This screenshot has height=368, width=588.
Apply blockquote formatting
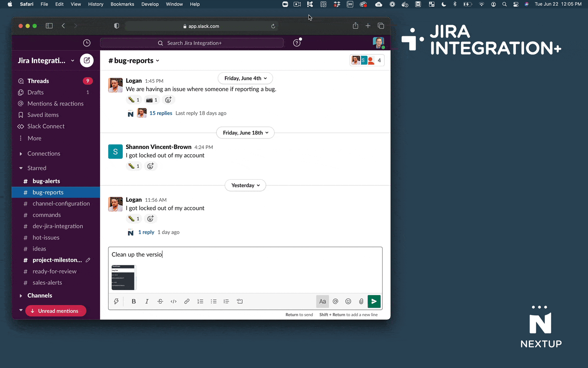click(226, 301)
